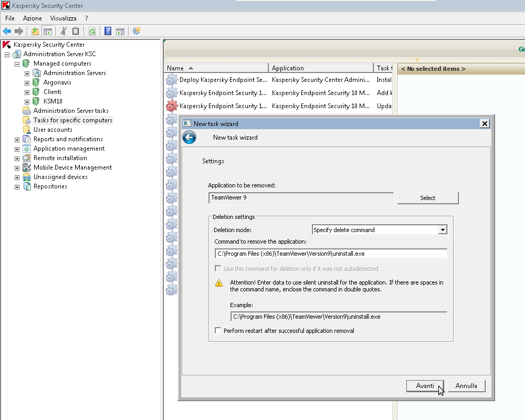Click the Unassigned devices icon
The image size is (525, 420).
[26, 177]
